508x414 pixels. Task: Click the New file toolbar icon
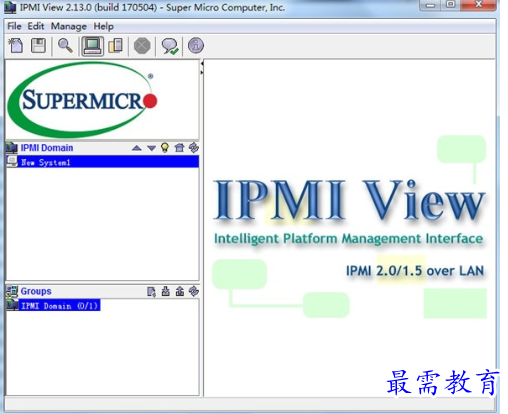tap(16, 46)
